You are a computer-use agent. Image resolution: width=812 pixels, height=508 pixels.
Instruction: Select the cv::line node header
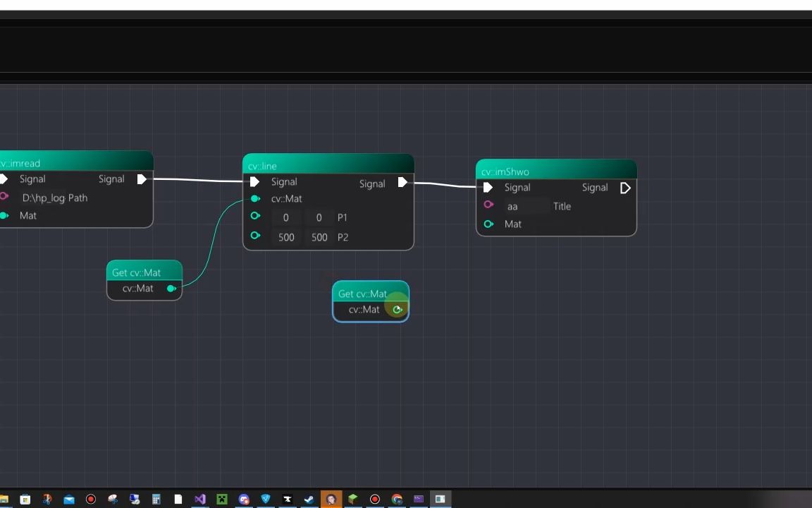tap(328, 164)
